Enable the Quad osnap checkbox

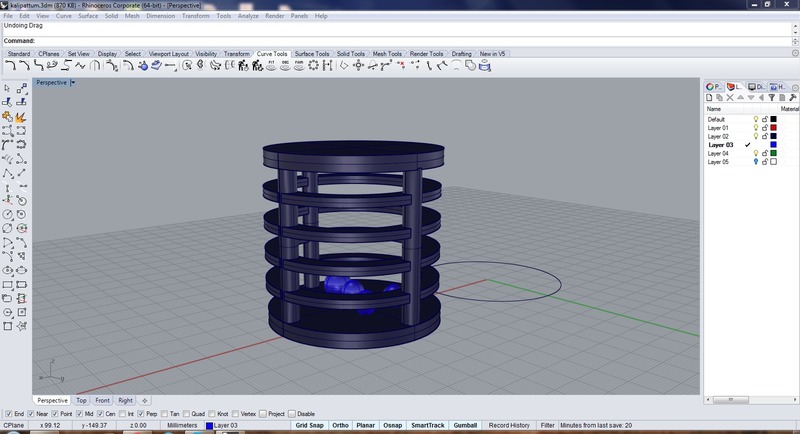[186, 414]
